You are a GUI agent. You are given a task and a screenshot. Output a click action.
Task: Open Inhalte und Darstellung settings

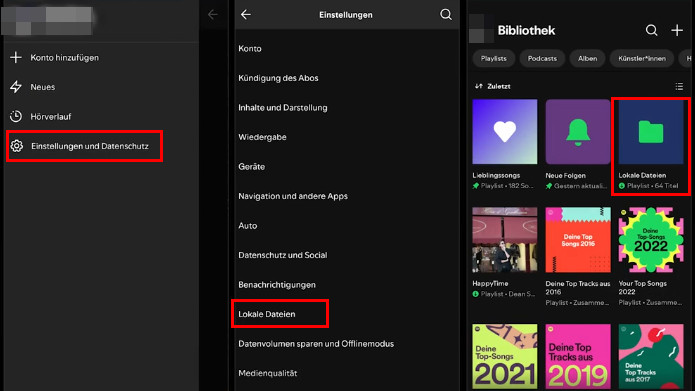pyautogui.click(x=283, y=108)
